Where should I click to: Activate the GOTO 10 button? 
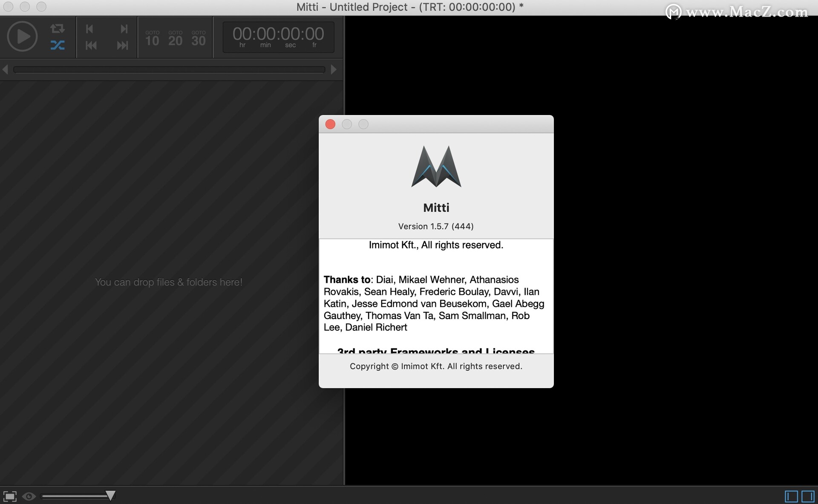[x=152, y=38]
